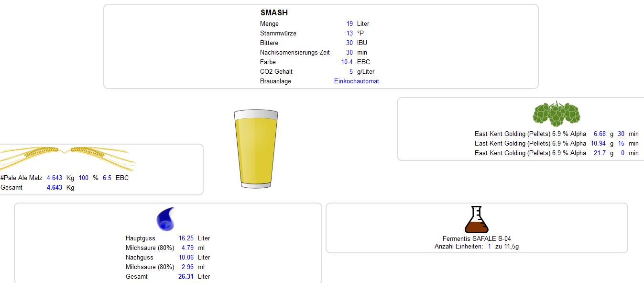Click the Anzahl Einheiten value 1
The width and height of the screenshot is (644, 283).
489,247
